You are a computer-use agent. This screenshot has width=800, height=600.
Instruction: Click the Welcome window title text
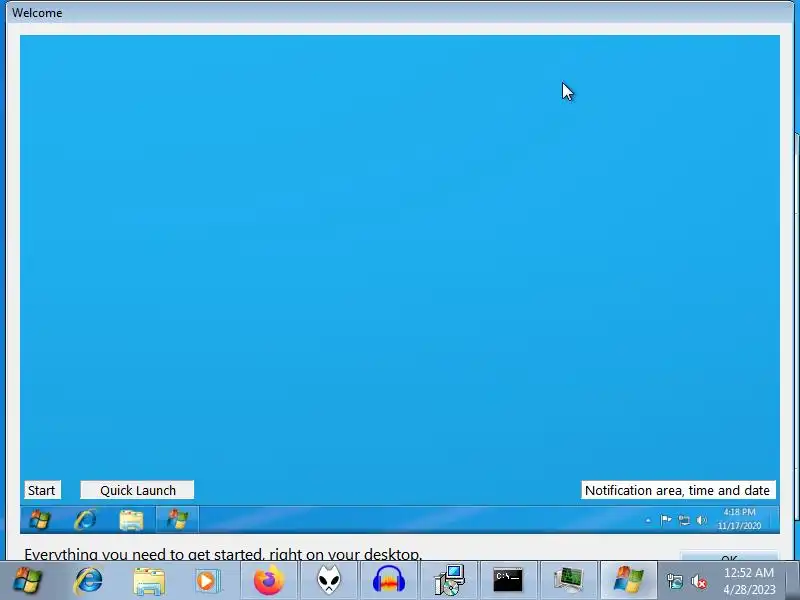[37, 13]
